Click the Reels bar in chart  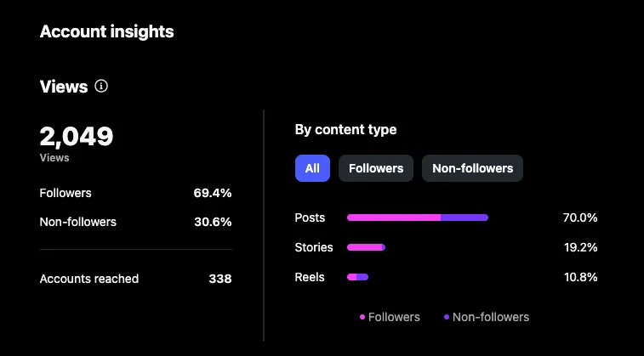click(357, 277)
